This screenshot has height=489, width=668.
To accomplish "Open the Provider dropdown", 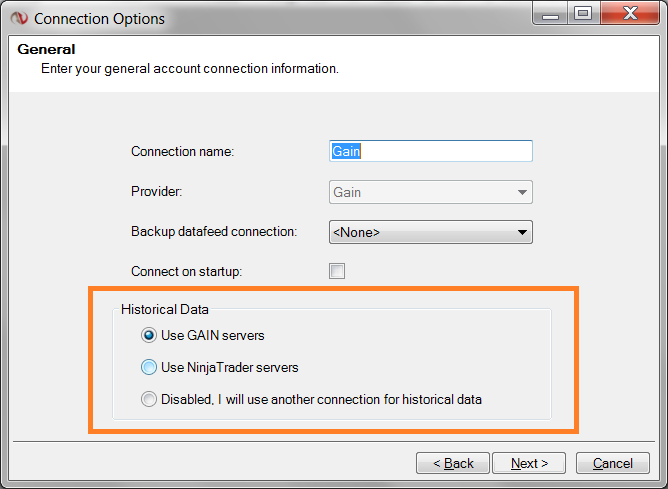I will [431, 192].
